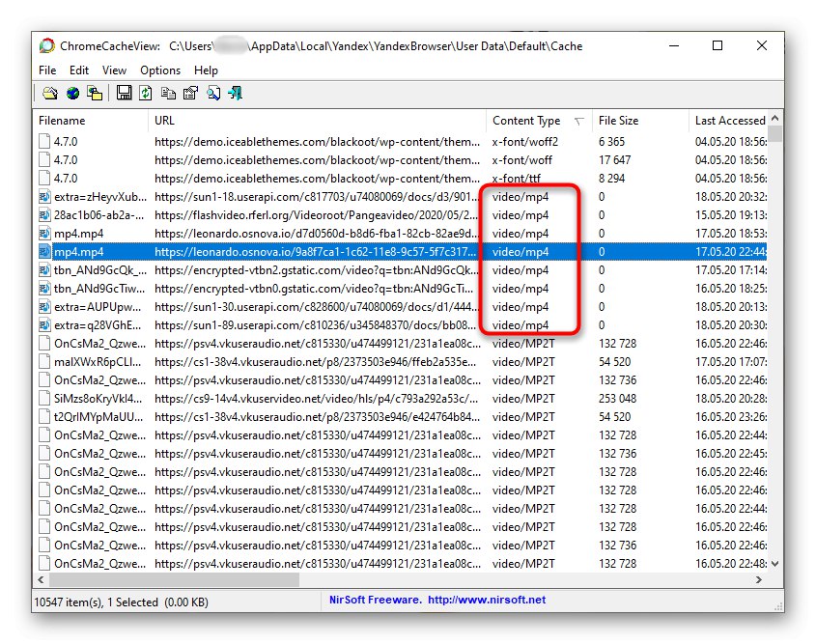Click the vertical scrollbar thumb
Screen dimensions: 816x644
774,133
